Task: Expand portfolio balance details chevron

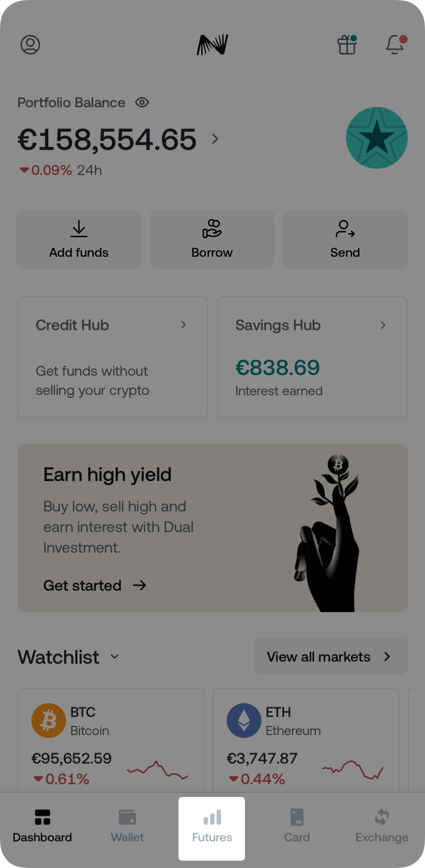Action: click(215, 139)
